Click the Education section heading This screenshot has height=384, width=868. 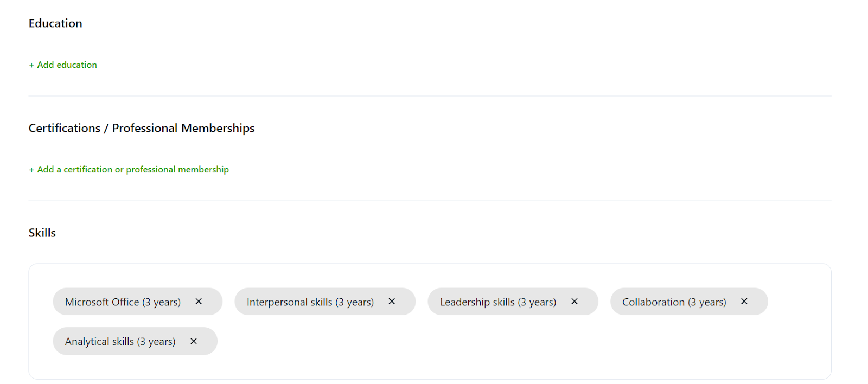click(55, 23)
